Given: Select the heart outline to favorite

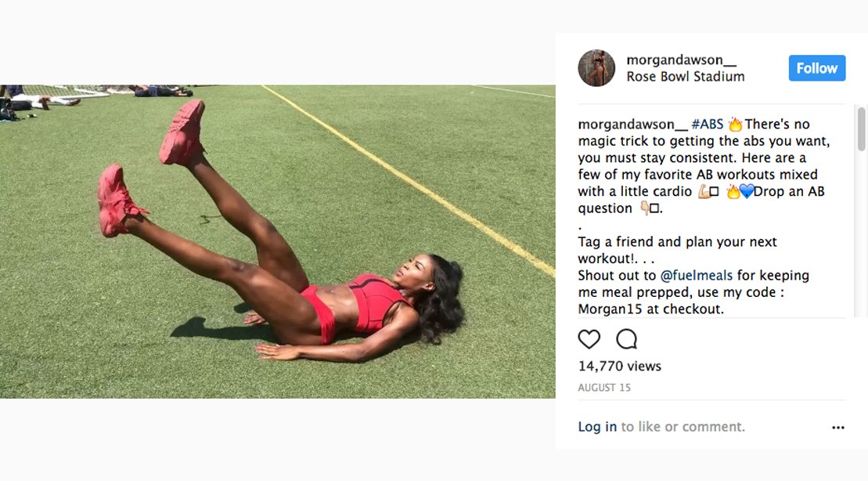Looking at the screenshot, I should [589, 339].
